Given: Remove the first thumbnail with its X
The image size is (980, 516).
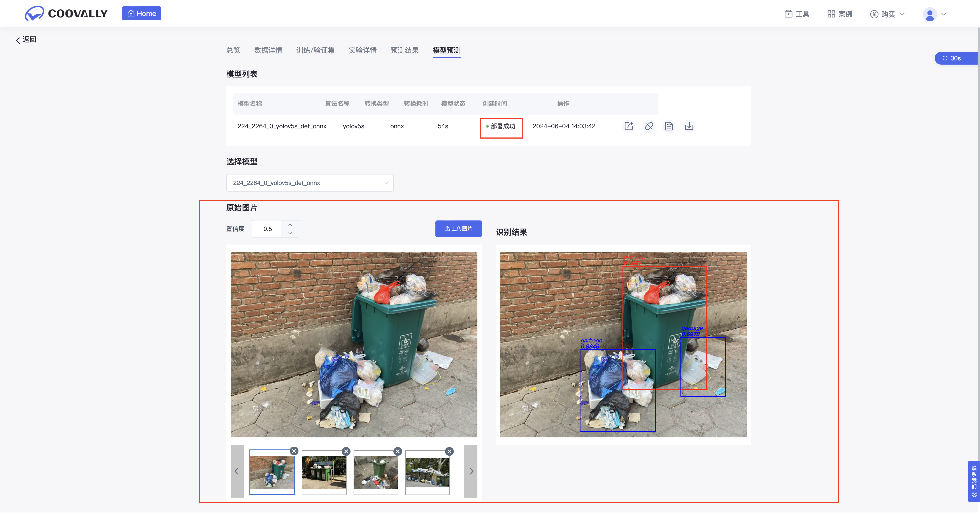Looking at the screenshot, I should tap(294, 451).
